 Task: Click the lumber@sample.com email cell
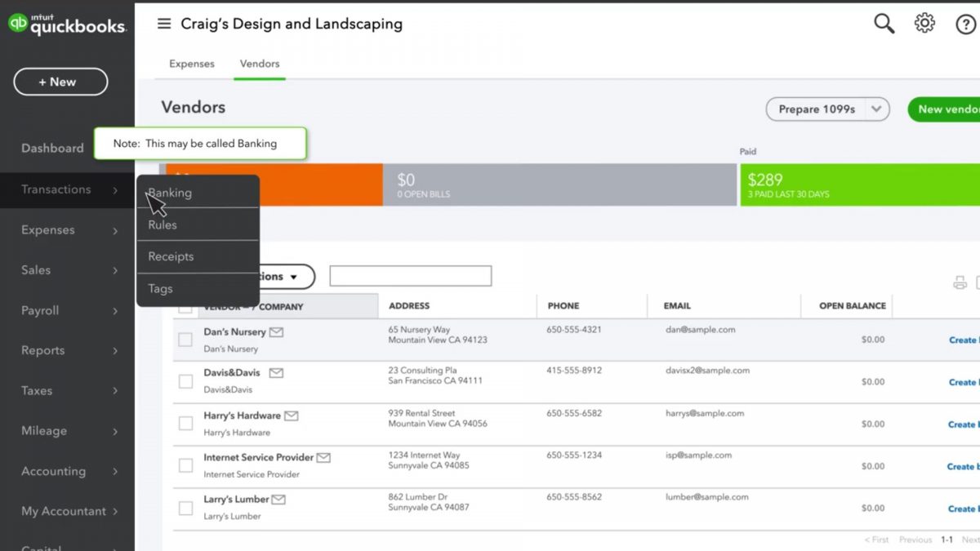pos(706,497)
